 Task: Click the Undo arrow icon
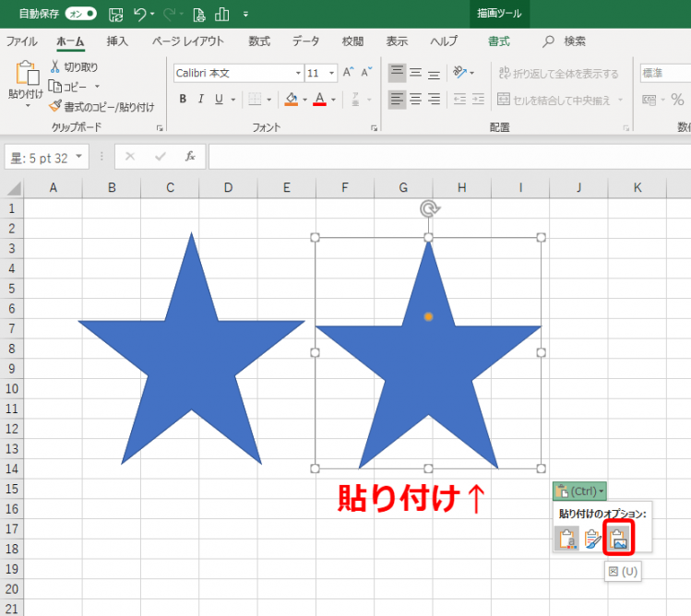point(140,15)
